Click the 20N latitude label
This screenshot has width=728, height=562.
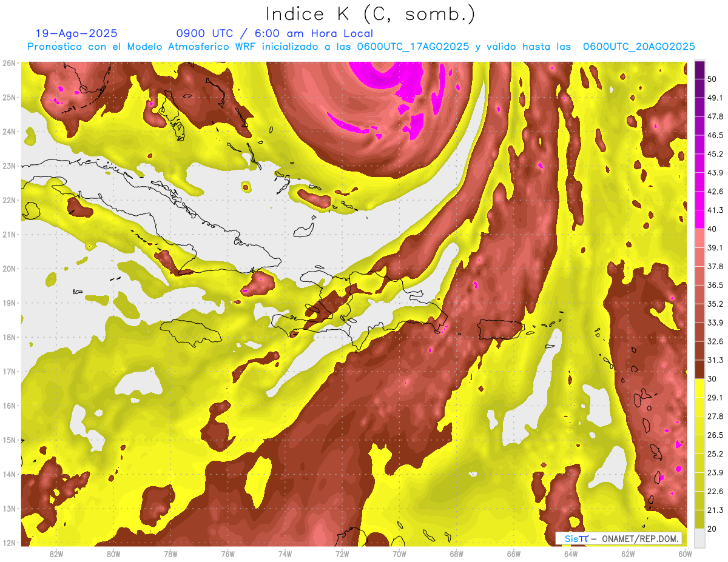[x=9, y=269]
